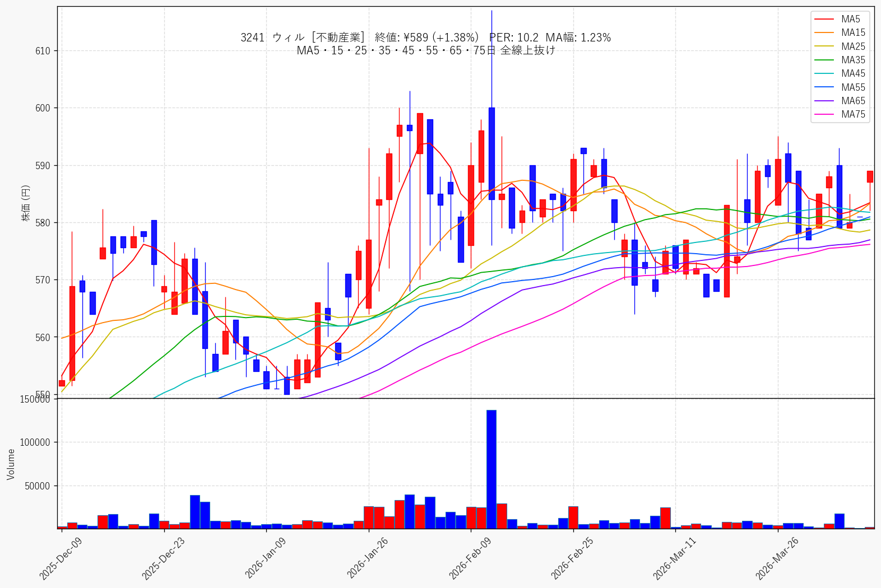881x588 pixels.
Task: Click the 2026-Feb-09 date label
Action: tap(470, 558)
